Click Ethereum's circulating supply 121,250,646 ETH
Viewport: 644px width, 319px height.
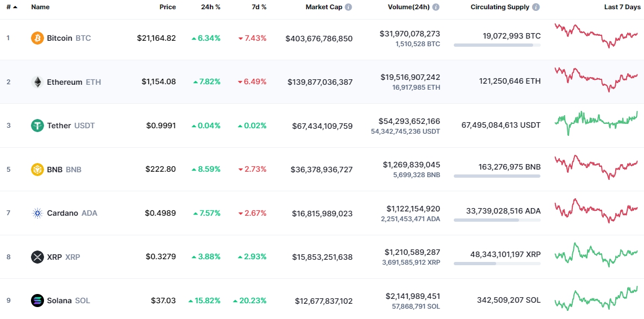[510, 82]
